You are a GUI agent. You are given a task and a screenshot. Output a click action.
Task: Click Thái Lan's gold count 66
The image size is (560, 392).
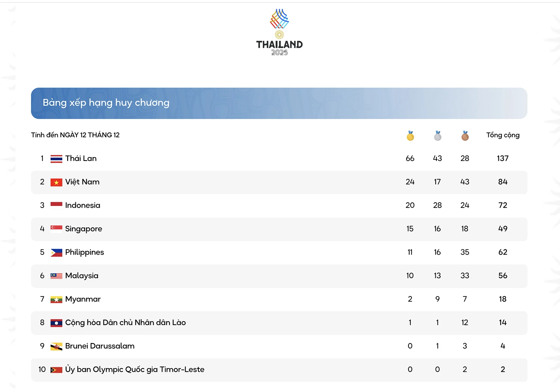coord(410,158)
